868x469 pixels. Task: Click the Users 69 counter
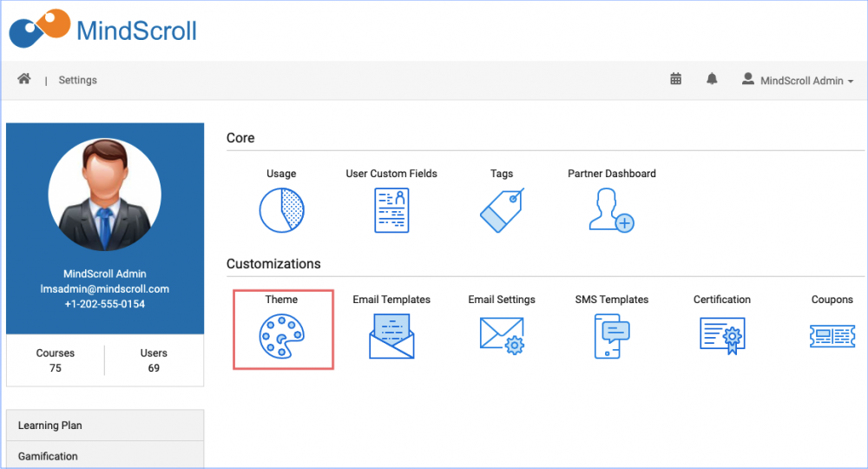(x=154, y=360)
